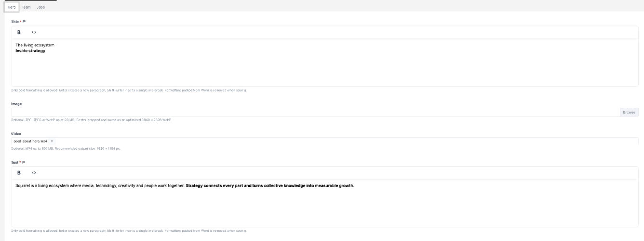
Task: Place cursor in 'The living ecosystem' line
Action: coord(35,45)
